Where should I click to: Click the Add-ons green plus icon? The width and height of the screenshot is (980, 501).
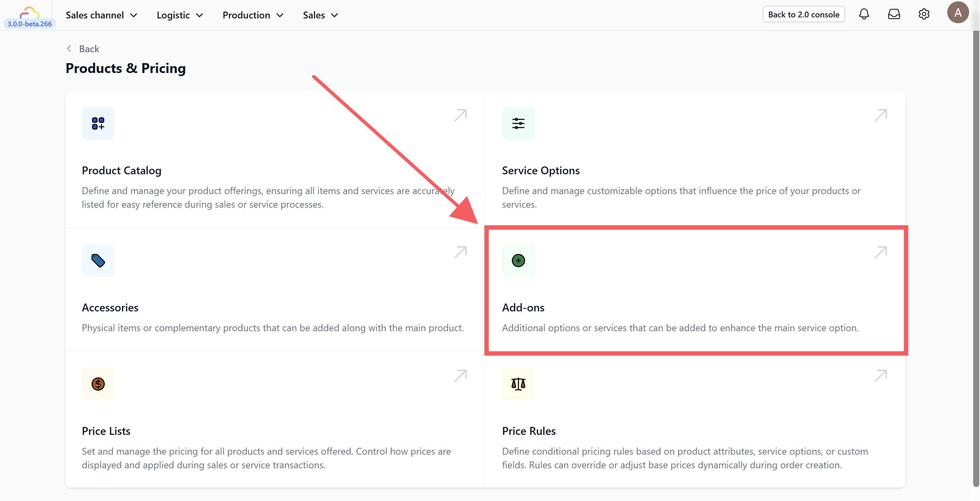518,261
